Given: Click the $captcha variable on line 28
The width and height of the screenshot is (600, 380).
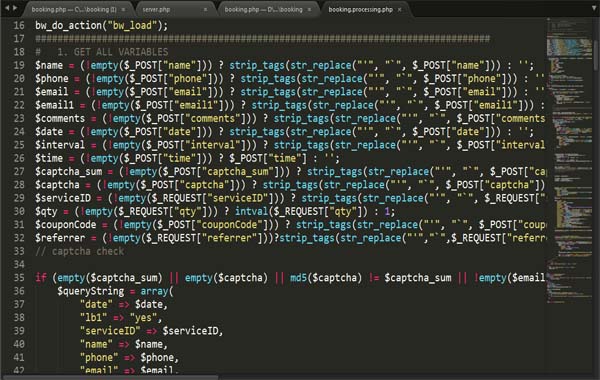Looking at the screenshot, I should pyautogui.click(x=57, y=185).
